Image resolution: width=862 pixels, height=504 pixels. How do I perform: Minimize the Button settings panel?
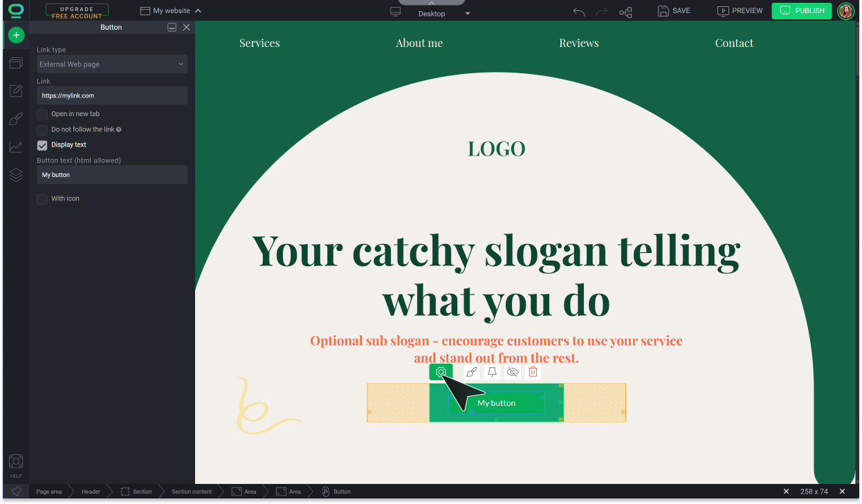point(172,27)
